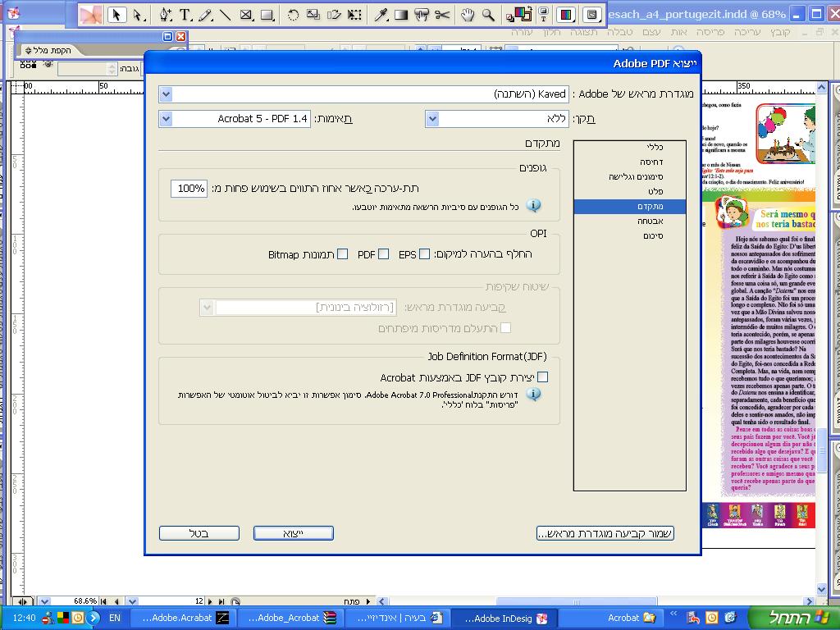Click the EN language indicator in taskbar

[115, 618]
